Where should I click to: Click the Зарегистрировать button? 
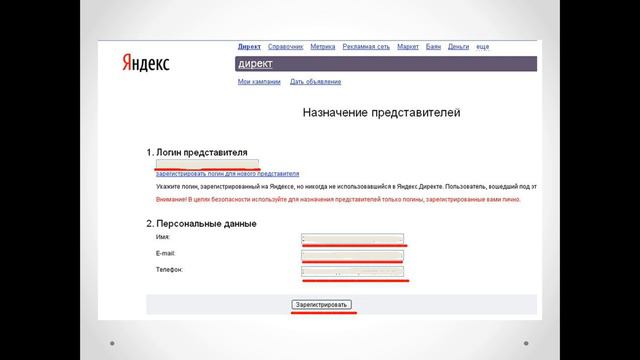(x=321, y=304)
